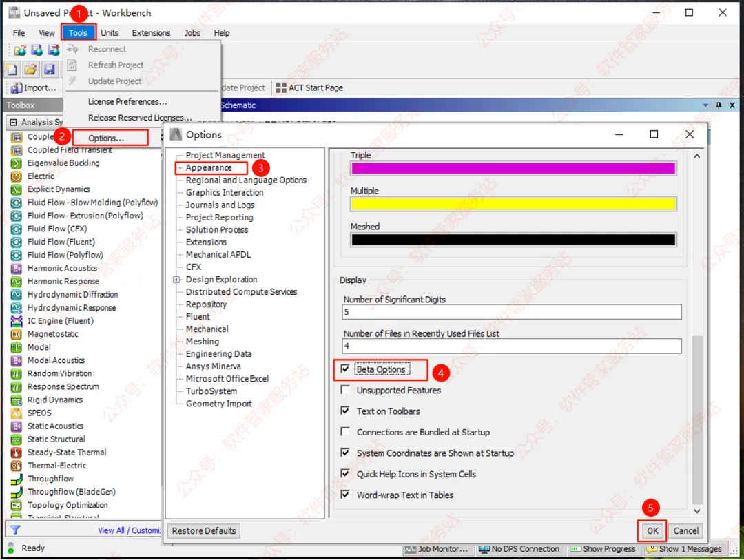Select Geometry Import in the Options tree
This screenshot has width=744, height=560.
coord(219,404)
